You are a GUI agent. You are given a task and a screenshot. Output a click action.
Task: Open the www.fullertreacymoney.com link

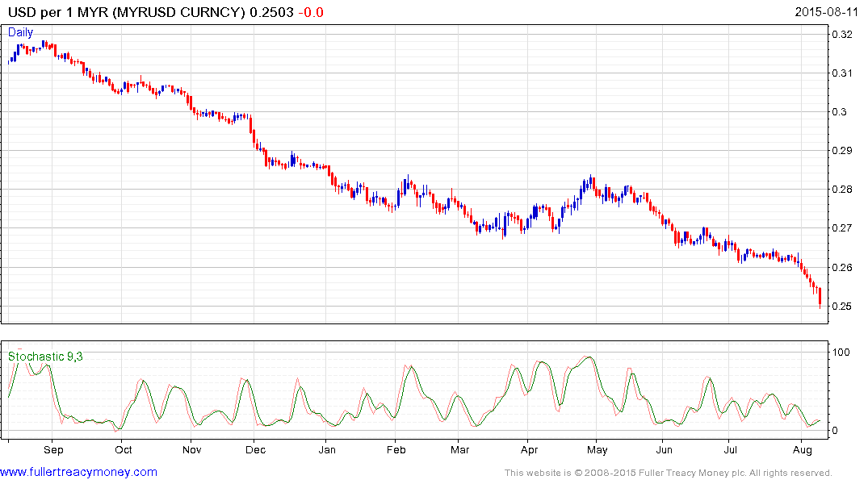coord(78,472)
